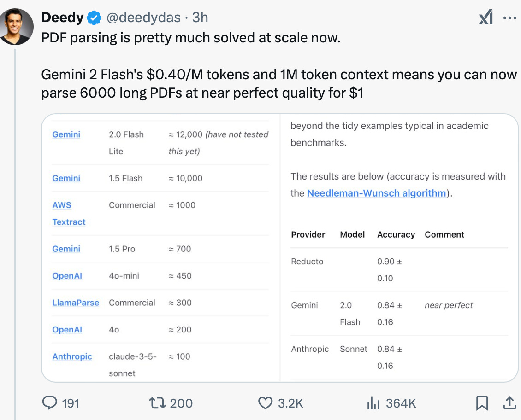Click the repost arrows icon
Screen dimensions: 521x420
[157, 403]
